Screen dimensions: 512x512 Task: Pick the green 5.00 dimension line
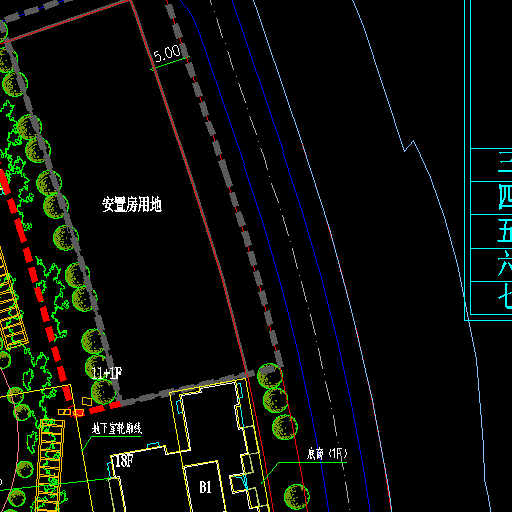point(169,64)
